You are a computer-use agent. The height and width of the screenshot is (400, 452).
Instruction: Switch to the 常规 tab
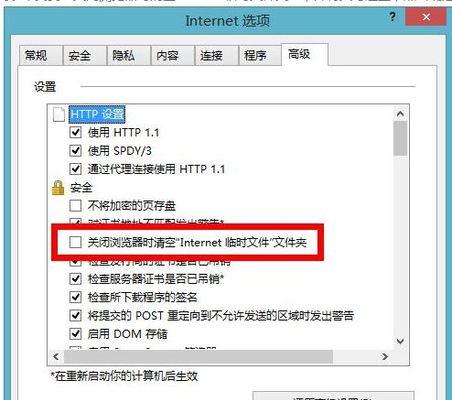click(x=40, y=55)
